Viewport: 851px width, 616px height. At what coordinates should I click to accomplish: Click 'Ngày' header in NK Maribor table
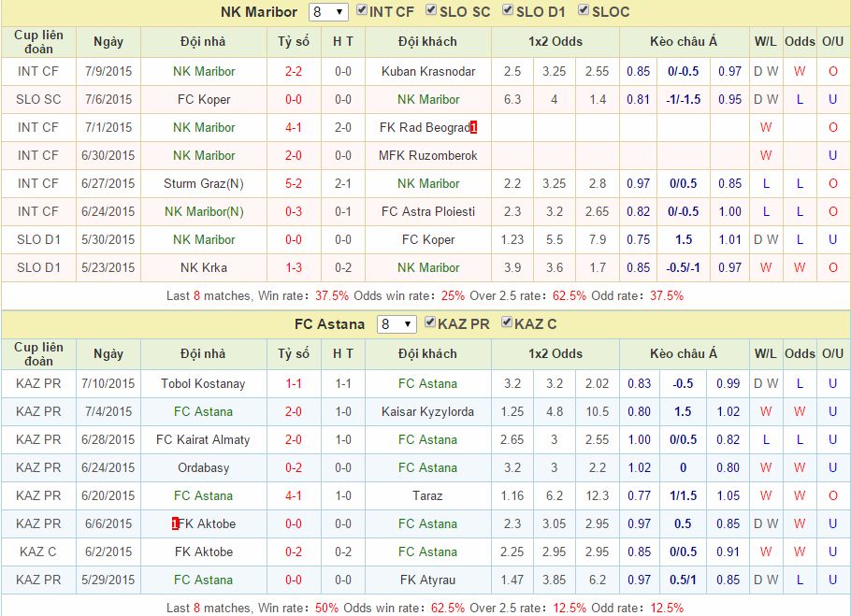pos(108,42)
